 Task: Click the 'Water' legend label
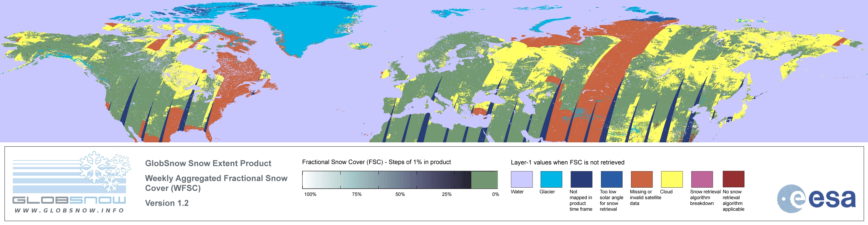click(x=517, y=192)
